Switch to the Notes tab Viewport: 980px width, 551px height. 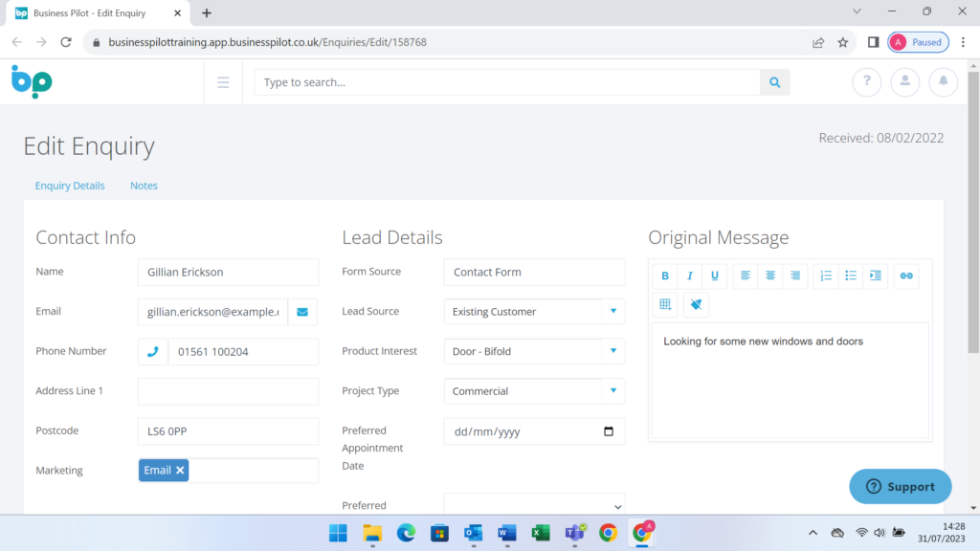[x=144, y=186]
